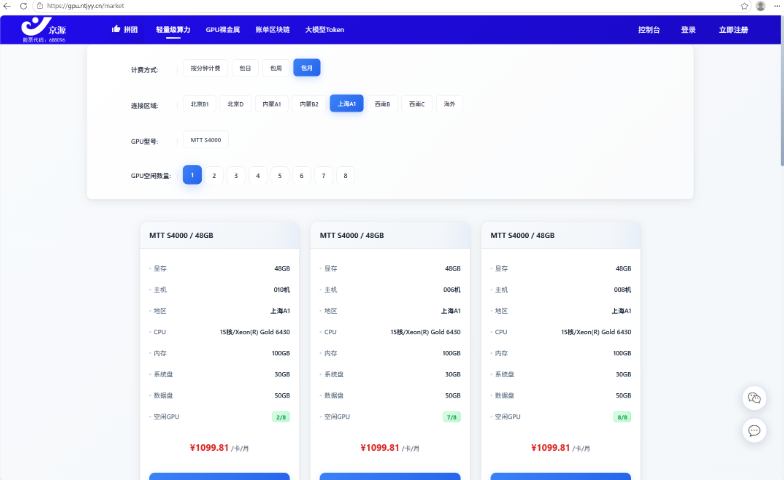784x480 pixels.
Task: Click the browser back arrow
Action: 7,6
